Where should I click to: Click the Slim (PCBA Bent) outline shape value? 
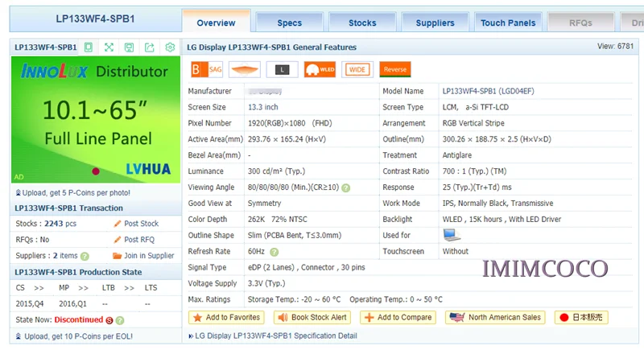(x=295, y=235)
